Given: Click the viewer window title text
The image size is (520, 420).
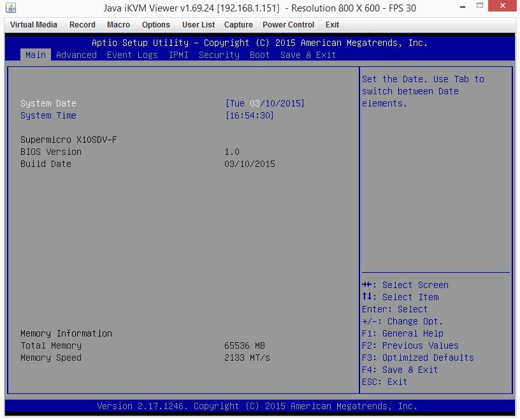Looking at the screenshot, I should (x=259, y=8).
